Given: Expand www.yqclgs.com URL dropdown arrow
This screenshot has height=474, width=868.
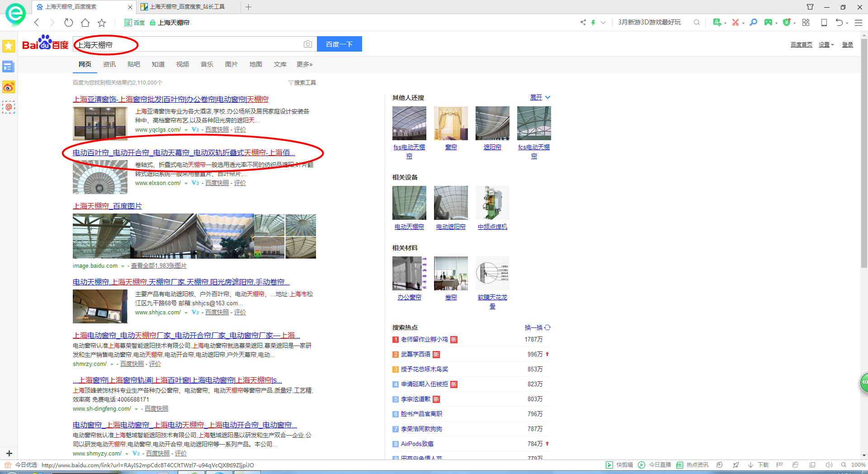Looking at the screenshot, I should coord(186,130).
